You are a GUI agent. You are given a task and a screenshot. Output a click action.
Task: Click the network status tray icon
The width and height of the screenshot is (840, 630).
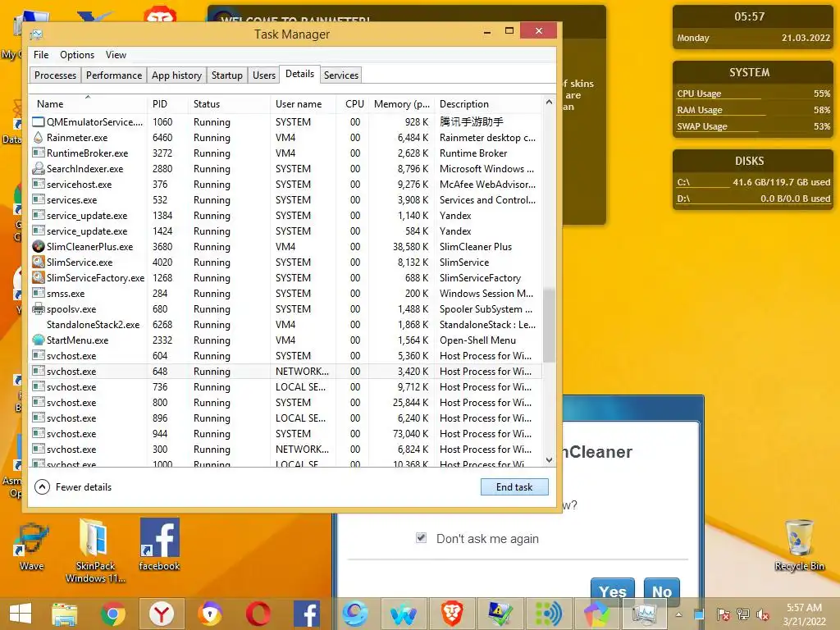(743, 614)
